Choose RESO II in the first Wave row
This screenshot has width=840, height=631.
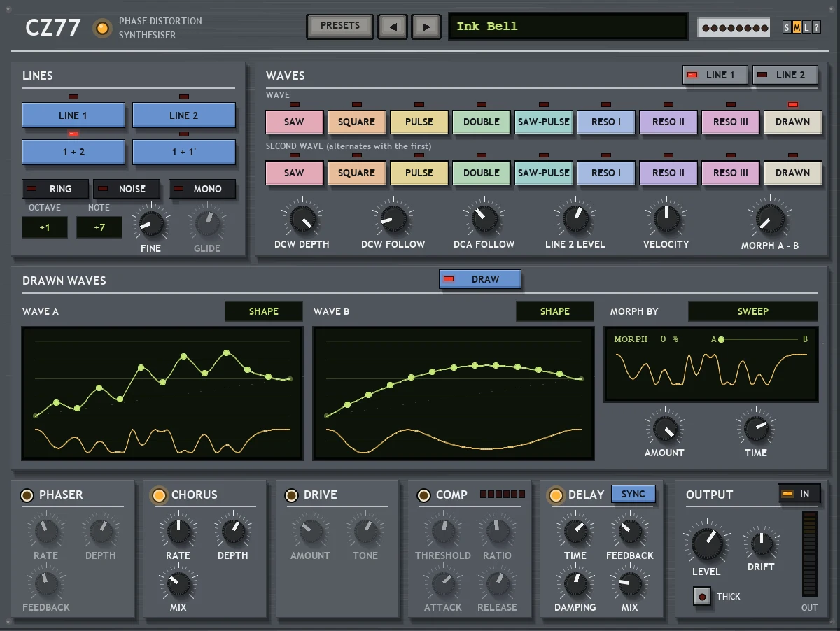[x=668, y=122]
